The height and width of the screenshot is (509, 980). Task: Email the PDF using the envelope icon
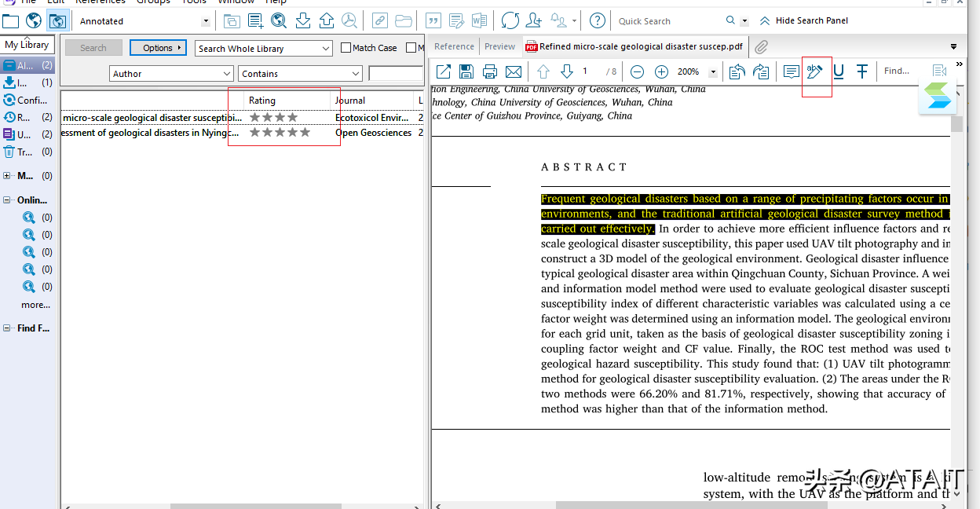[514, 71]
